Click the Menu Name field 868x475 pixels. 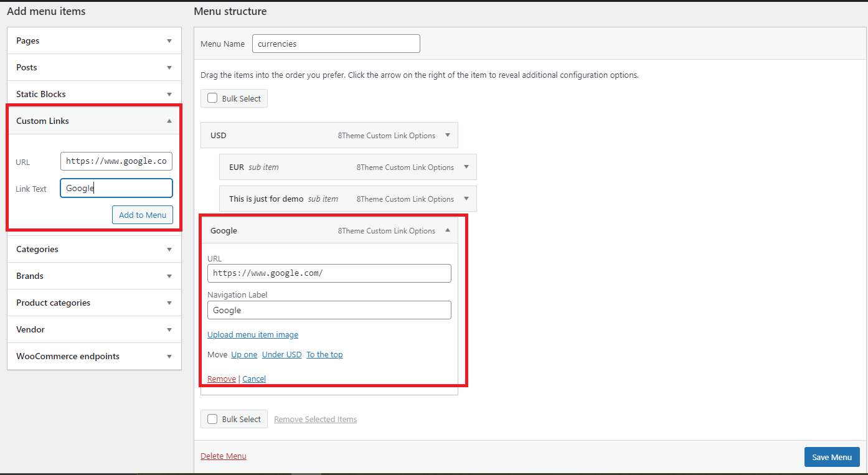336,44
